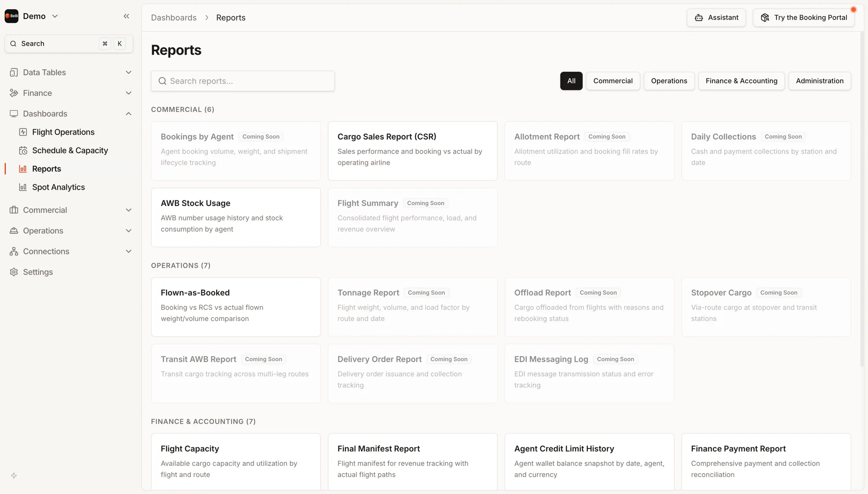The image size is (868, 494).
Task: Click the Operations hard-hat icon
Action: coord(14,231)
